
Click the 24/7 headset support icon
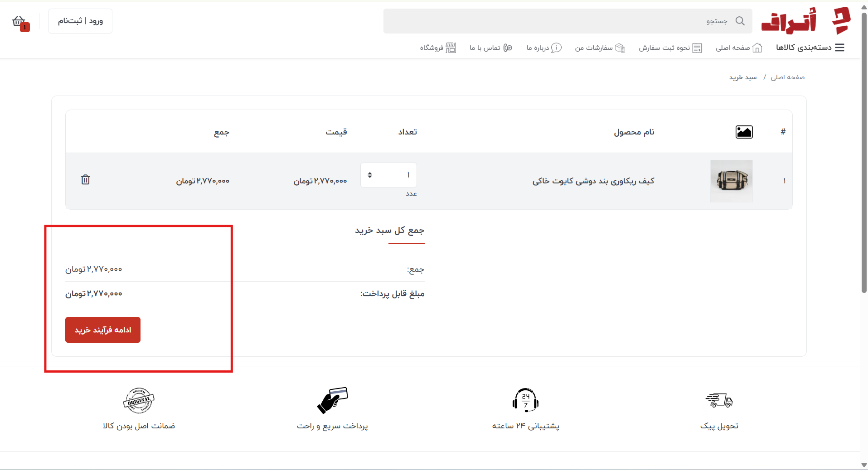(525, 400)
